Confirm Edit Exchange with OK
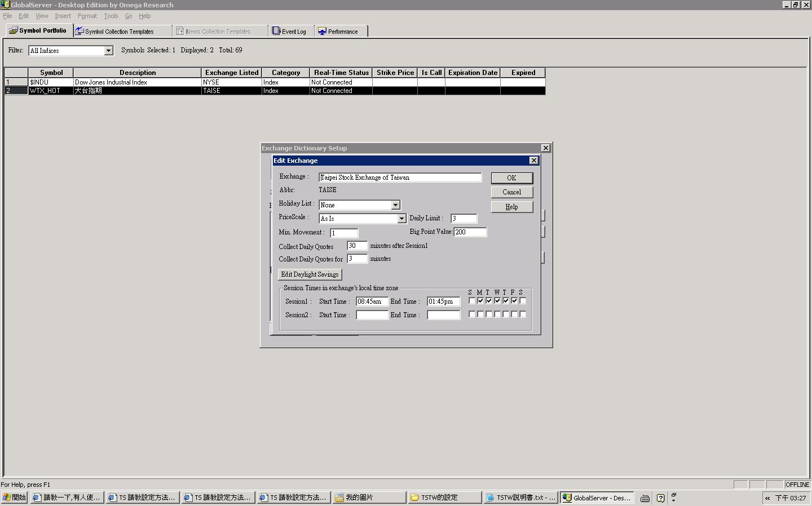The image size is (812, 506). pos(511,178)
